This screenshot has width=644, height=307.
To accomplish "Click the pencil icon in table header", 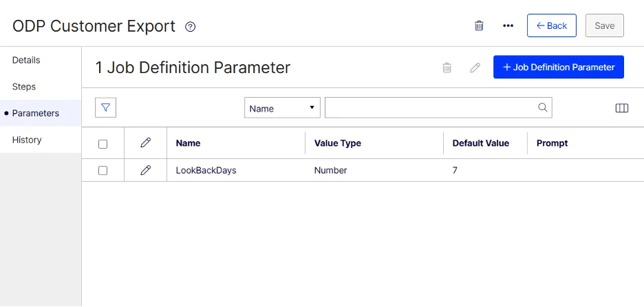I will [x=145, y=143].
